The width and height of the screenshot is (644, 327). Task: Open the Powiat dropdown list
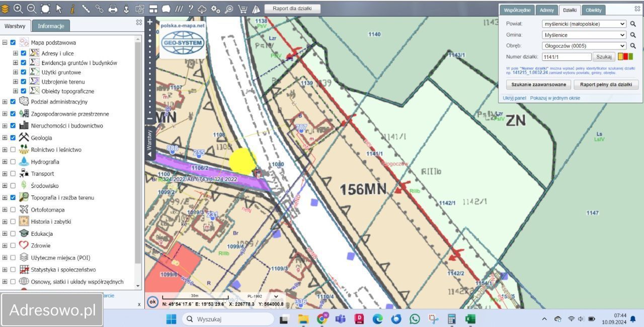click(584, 24)
